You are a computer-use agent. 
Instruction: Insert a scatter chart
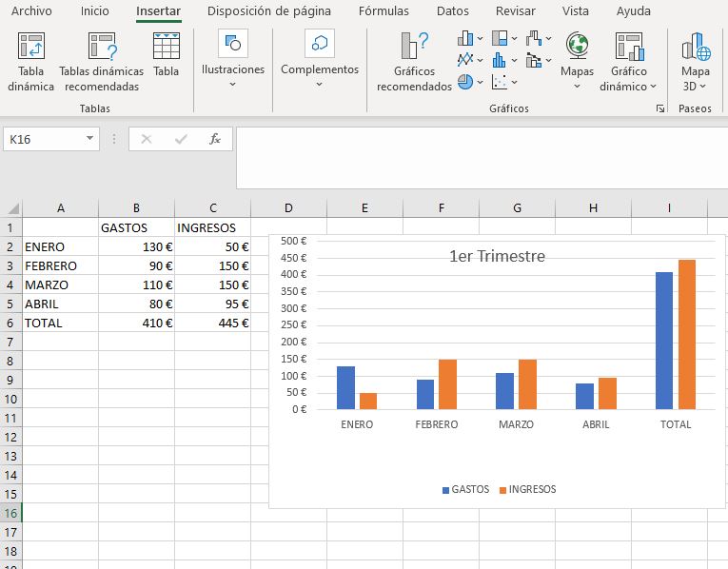pyautogui.click(x=501, y=82)
